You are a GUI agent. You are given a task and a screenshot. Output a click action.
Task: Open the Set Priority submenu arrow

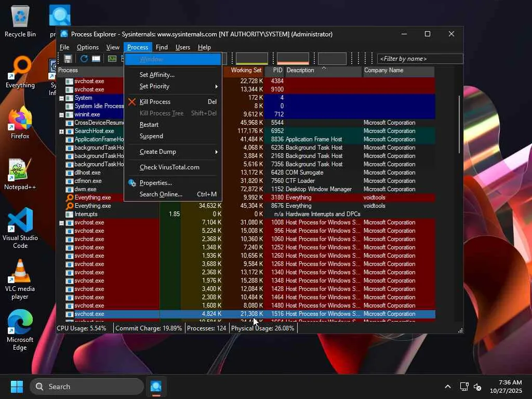click(x=216, y=87)
